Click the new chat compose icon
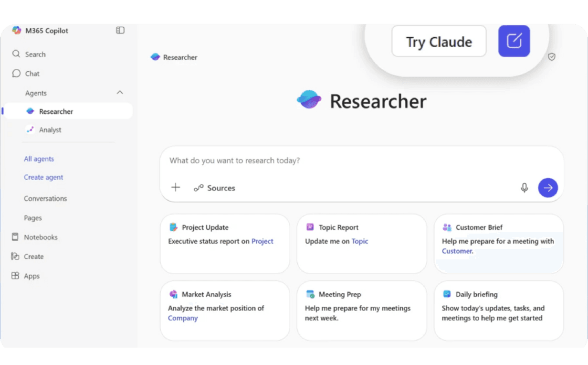The width and height of the screenshot is (588, 365). click(x=514, y=41)
